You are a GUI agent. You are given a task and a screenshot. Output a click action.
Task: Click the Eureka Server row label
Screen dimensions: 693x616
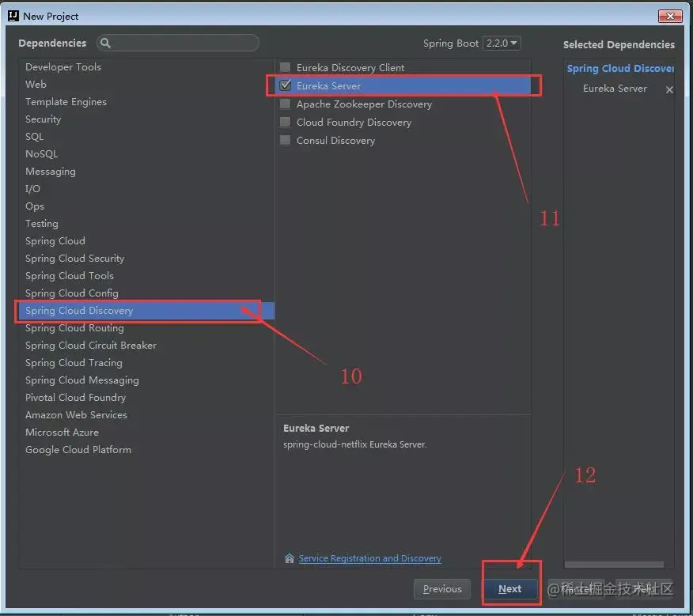[x=328, y=86]
